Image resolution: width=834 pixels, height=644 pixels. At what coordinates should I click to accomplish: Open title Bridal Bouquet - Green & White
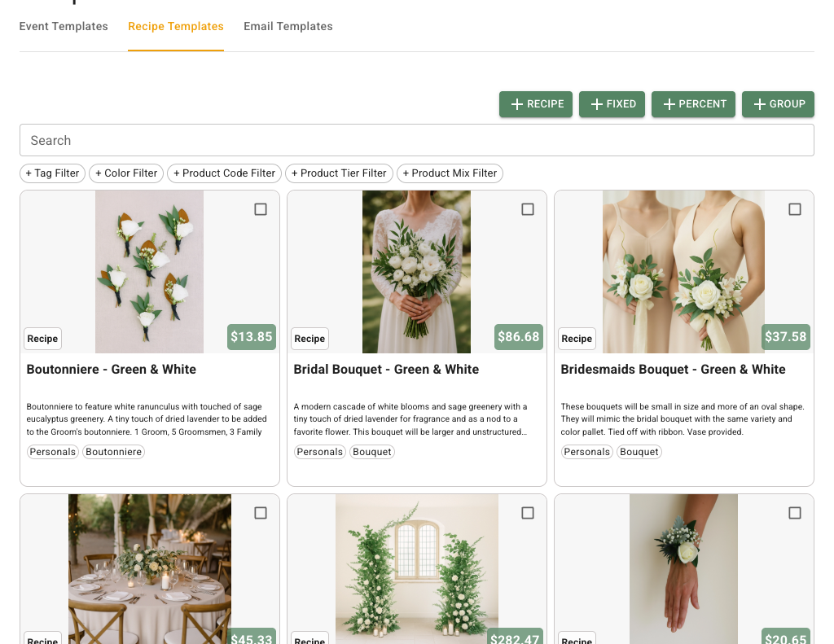pos(386,370)
